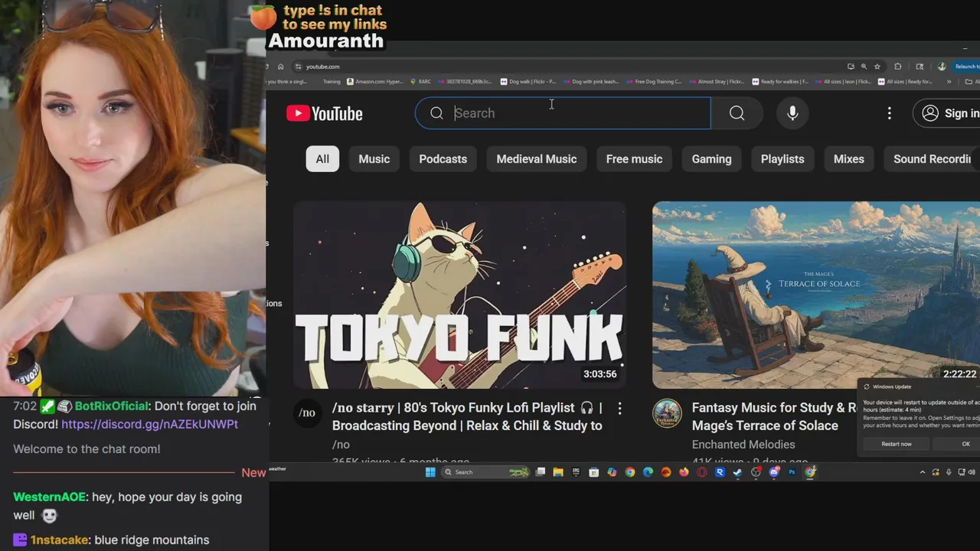Click the browser home icon
The image size is (980, 551).
pos(280,67)
